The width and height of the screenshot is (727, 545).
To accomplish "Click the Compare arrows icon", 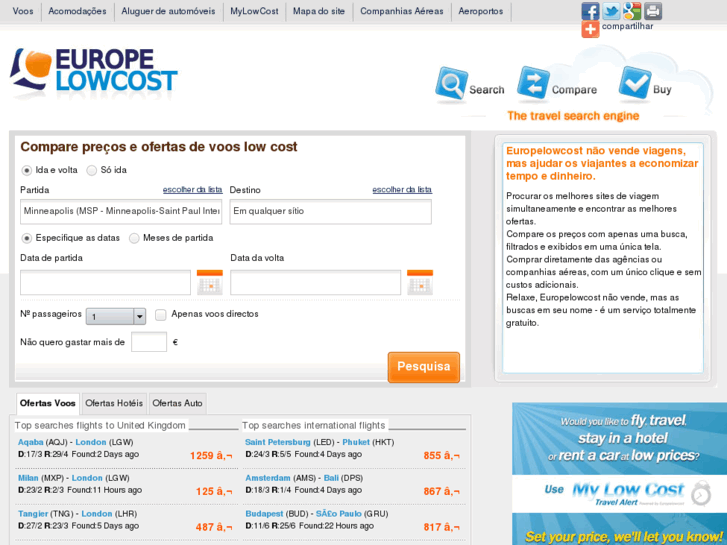I will pos(533,83).
